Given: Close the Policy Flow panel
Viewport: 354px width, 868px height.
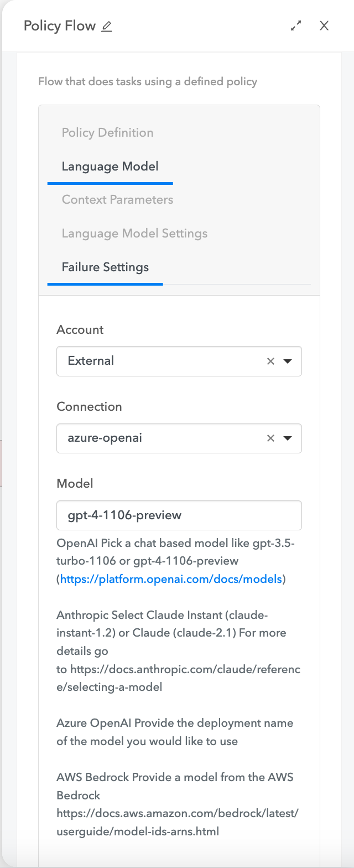Looking at the screenshot, I should [324, 25].
